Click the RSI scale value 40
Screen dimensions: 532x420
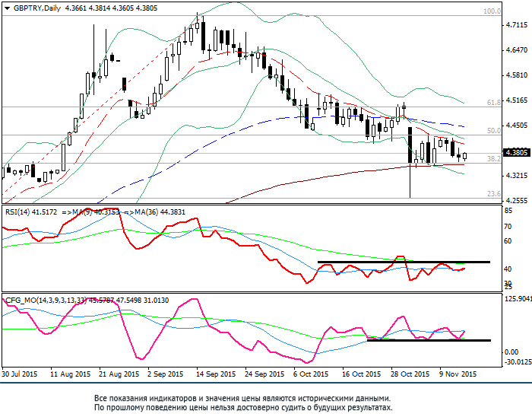(x=508, y=269)
